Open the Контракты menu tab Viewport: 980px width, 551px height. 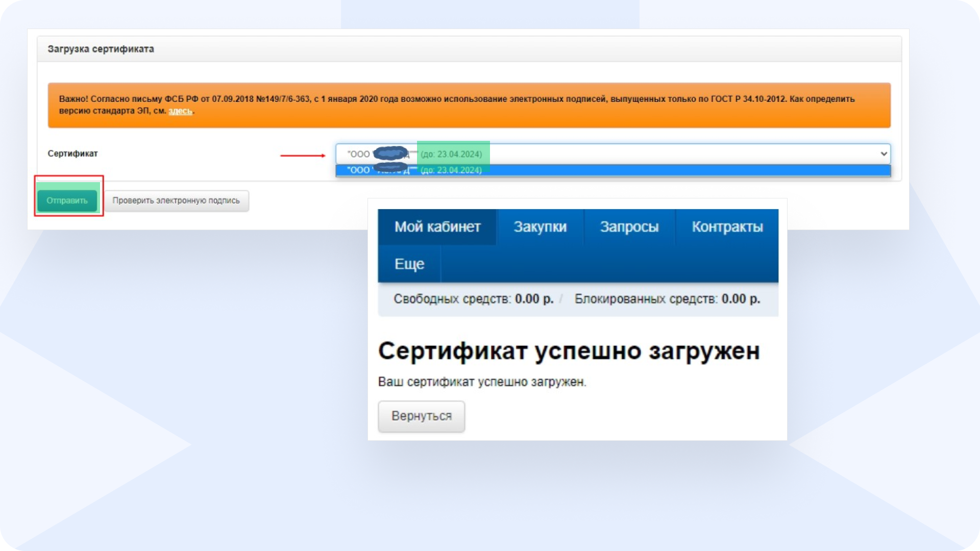coord(727,227)
